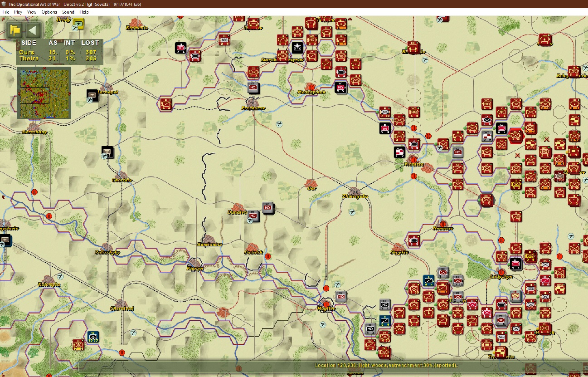The image size is (588, 377).
Task: Select the yellow unit counter beside Brody
Action: coord(79,23)
